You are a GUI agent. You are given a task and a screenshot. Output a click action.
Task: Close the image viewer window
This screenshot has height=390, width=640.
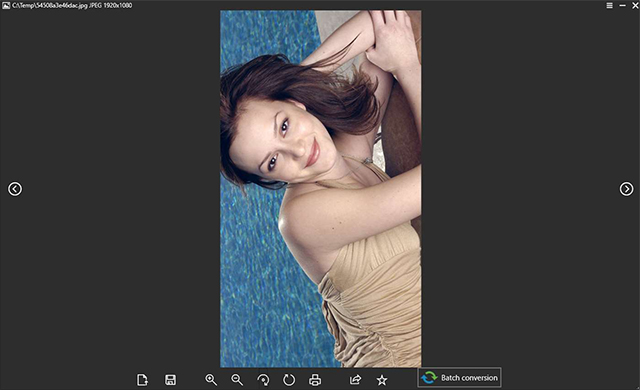(x=636, y=5)
